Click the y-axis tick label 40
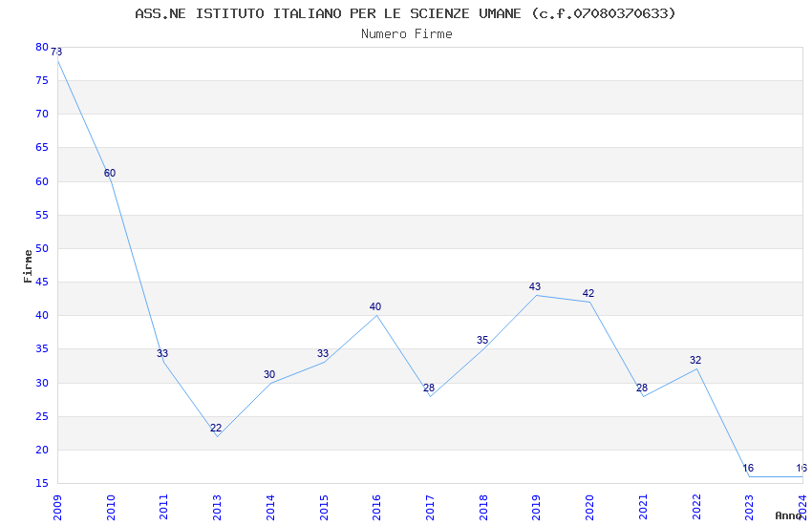The width and height of the screenshot is (812, 525). click(41, 315)
